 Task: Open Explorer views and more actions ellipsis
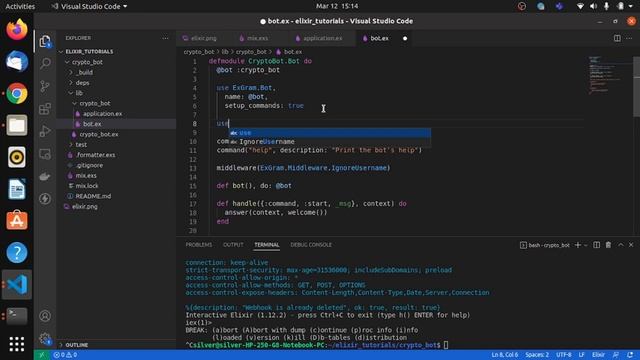point(165,38)
